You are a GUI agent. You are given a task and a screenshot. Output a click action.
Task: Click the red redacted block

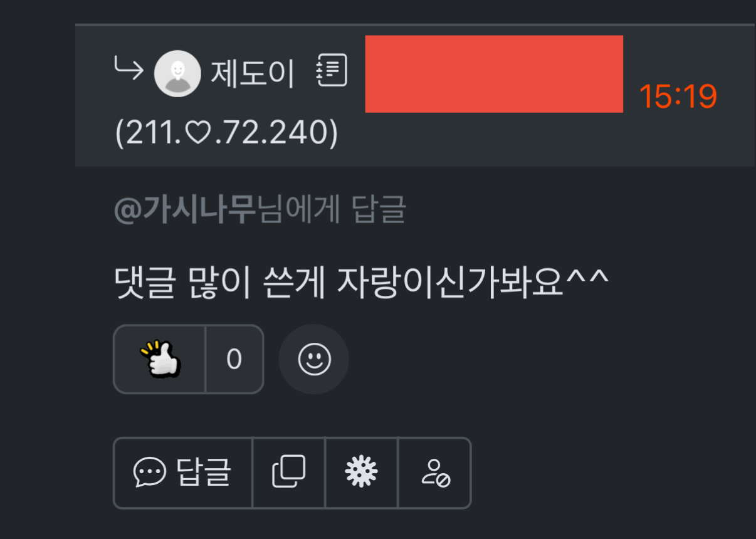[x=494, y=74]
